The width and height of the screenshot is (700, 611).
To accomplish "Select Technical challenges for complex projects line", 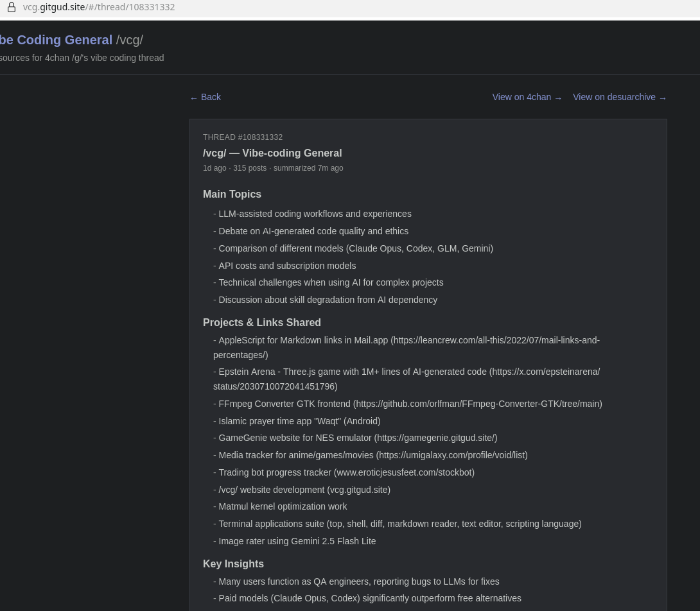I will 328,282.
